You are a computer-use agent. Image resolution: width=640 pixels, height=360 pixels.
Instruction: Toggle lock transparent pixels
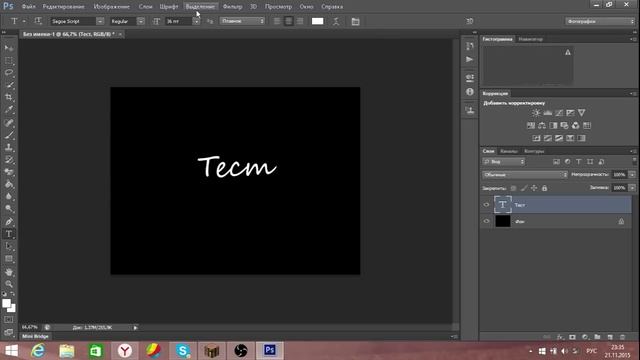pos(513,188)
